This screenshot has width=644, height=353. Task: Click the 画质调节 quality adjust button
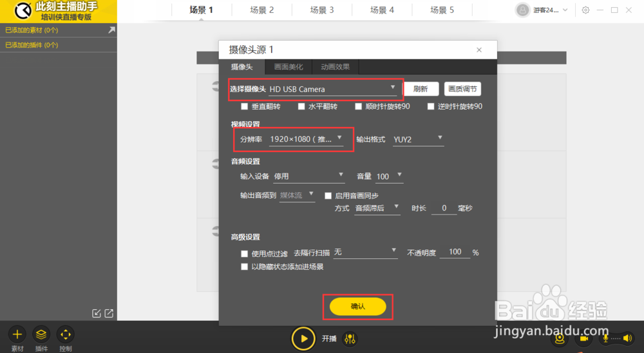[462, 89]
